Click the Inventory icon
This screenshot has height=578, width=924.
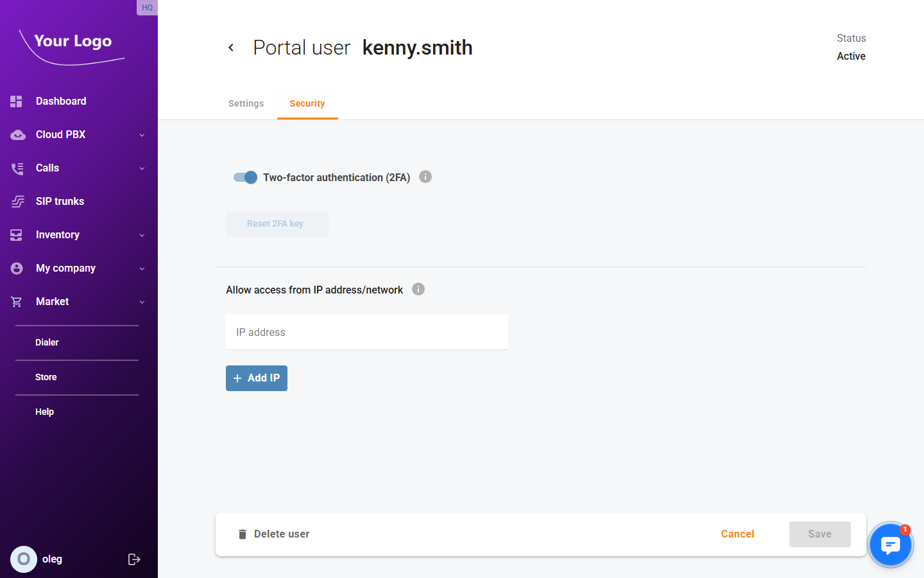click(17, 234)
